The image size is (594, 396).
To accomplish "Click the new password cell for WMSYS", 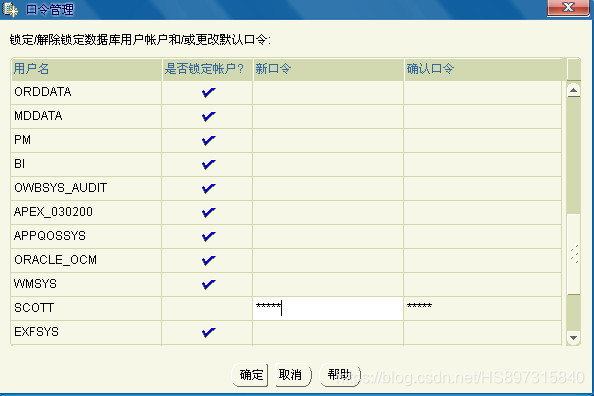I will (x=328, y=285).
